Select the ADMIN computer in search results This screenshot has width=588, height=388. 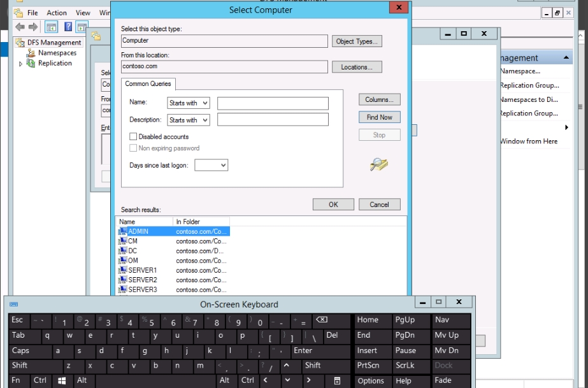pyautogui.click(x=138, y=232)
